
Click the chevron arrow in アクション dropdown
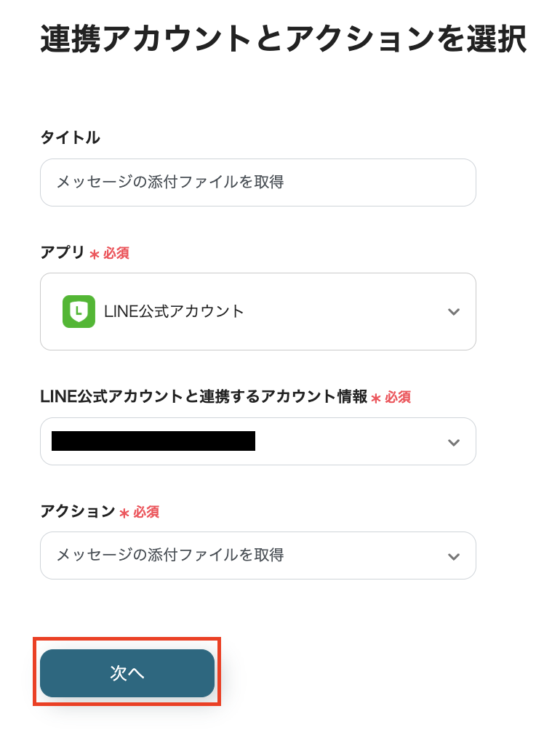[x=454, y=556]
